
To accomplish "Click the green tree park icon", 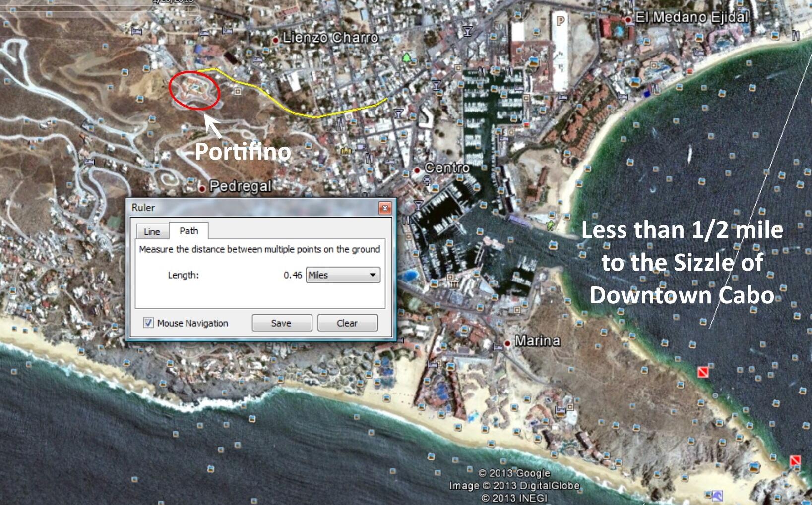I will coord(406,57).
